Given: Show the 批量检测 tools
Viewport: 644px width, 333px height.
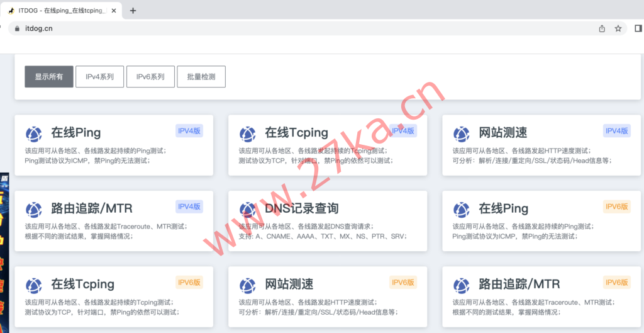Looking at the screenshot, I should [201, 76].
